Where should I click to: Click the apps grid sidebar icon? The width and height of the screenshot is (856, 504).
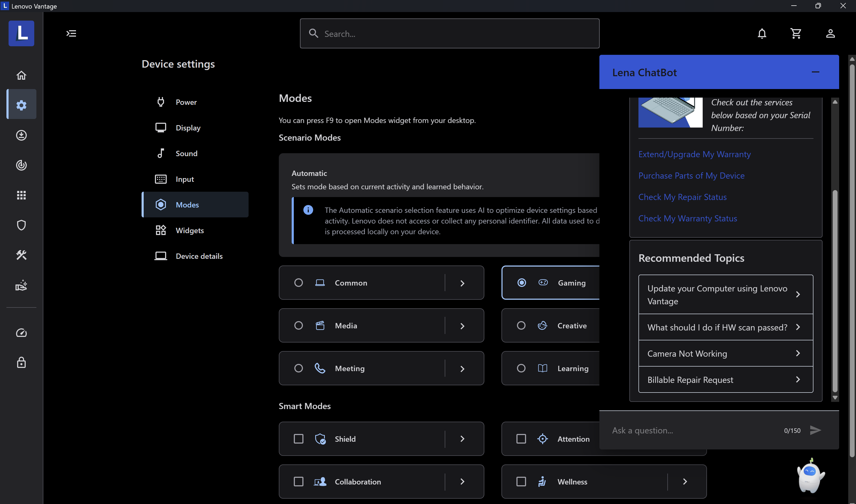coord(21,195)
